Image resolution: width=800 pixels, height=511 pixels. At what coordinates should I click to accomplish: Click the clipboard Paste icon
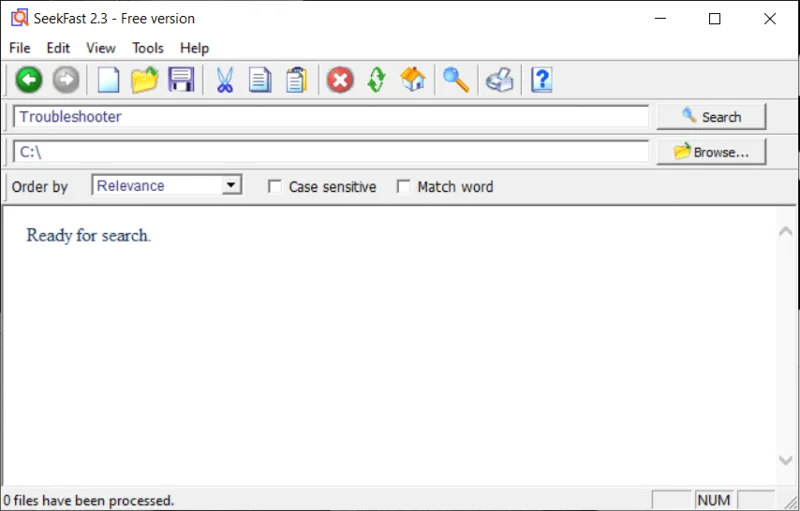point(296,80)
